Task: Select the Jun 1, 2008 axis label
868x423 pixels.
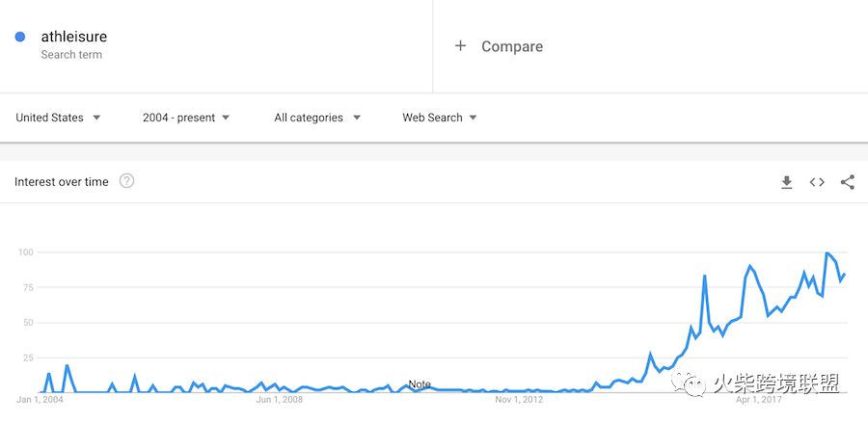Action: click(x=280, y=399)
